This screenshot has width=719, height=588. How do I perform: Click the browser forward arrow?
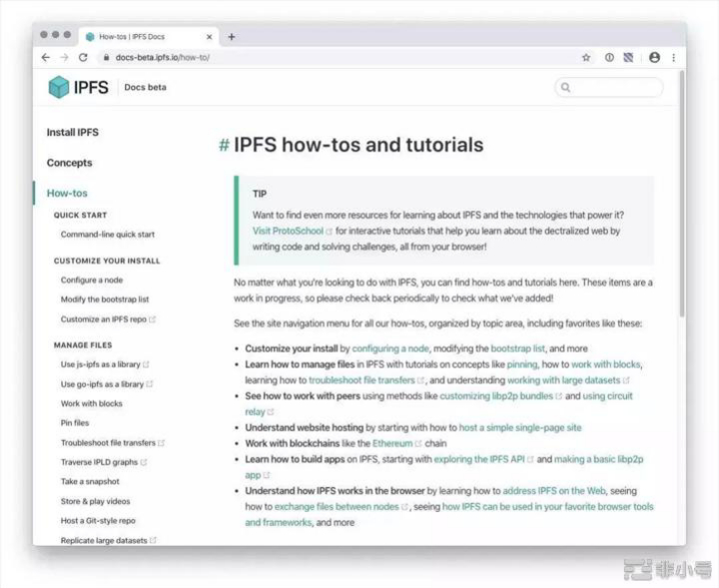[x=64, y=57]
